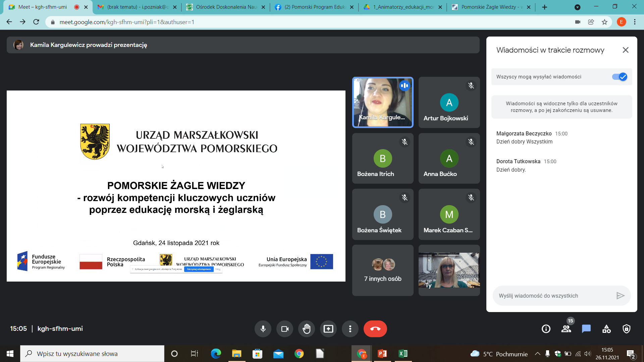Open Chrome three-dot browser menu
Viewport: 644px width, 362px height.
[x=635, y=22]
